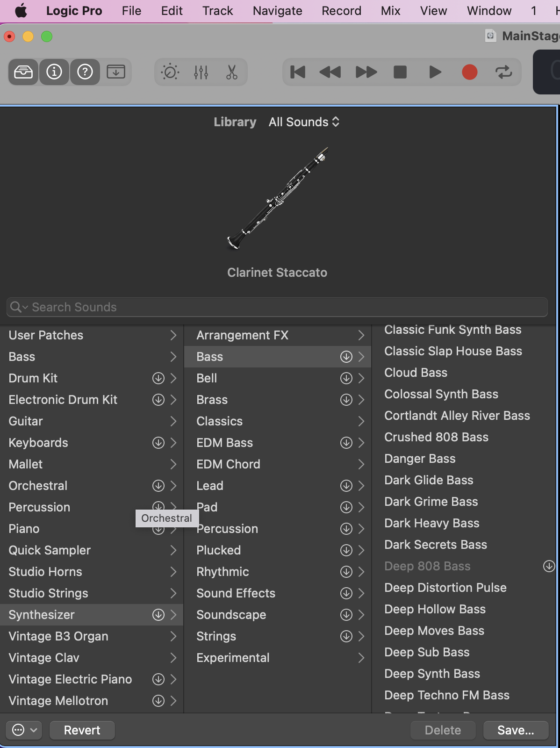Download the Deep 808 Bass patch
Image resolution: width=560 pixels, height=748 pixels.
(549, 566)
